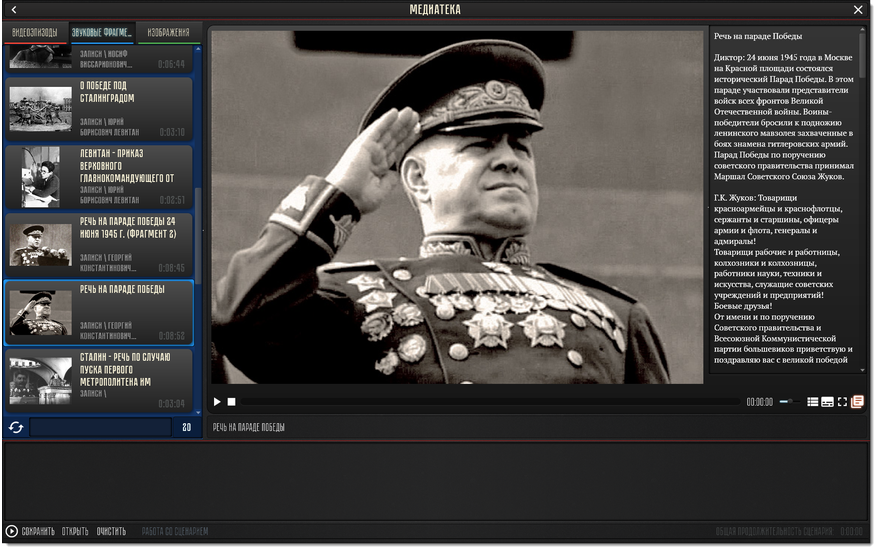Viewport: 880px width, 550px height.
Task: Play the selected audio fragment
Action: click(217, 402)
